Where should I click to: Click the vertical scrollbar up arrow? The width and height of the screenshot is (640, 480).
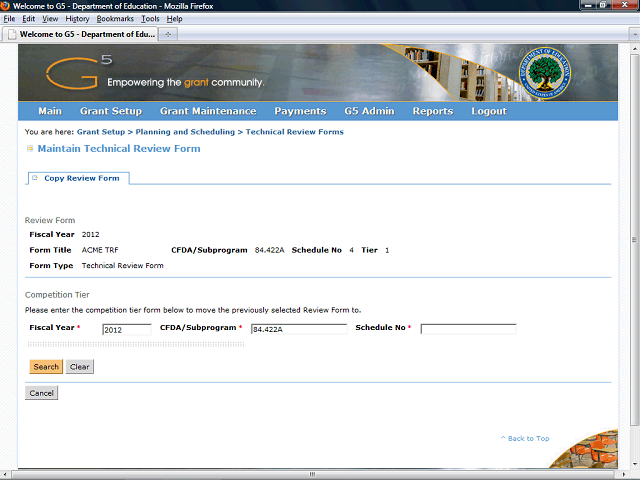click(x=635, y=48)
